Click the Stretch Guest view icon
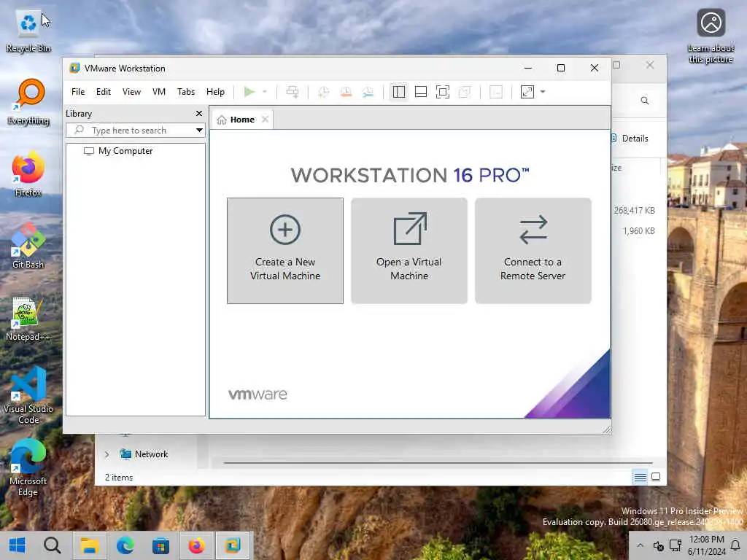Image resolution: width=747 pixels, height=560 pixels. pyautogui.click(x=527, y=92)
